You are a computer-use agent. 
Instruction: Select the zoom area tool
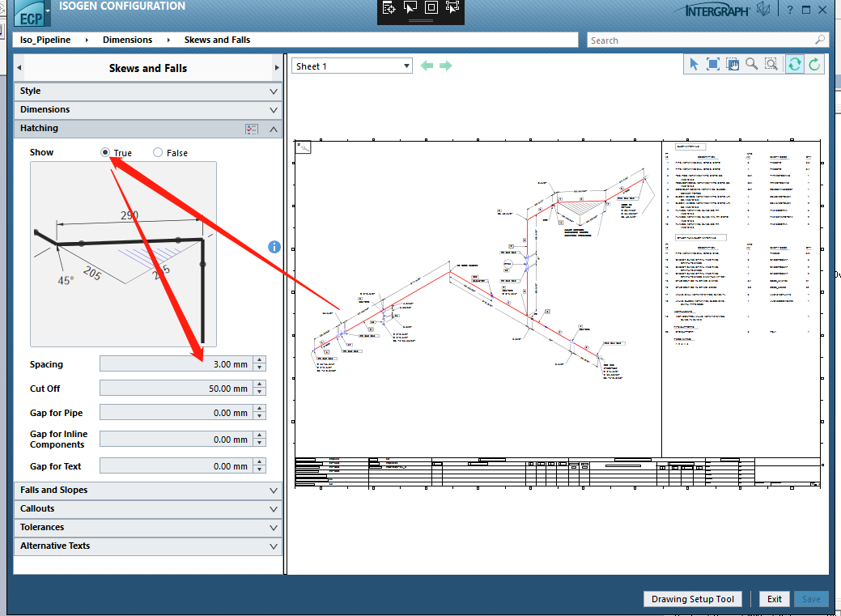coord(771,65)
